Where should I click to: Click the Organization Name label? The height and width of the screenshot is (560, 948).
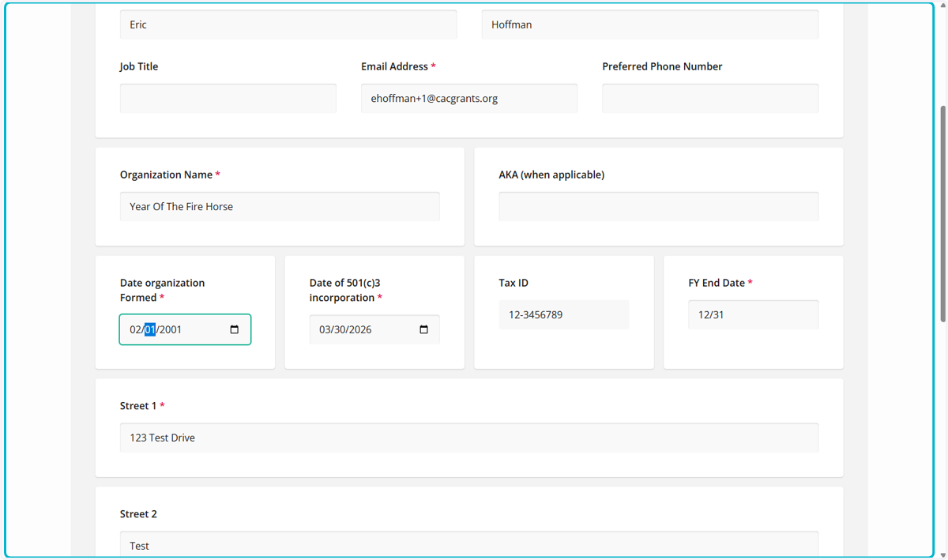[x=170, y=175]
